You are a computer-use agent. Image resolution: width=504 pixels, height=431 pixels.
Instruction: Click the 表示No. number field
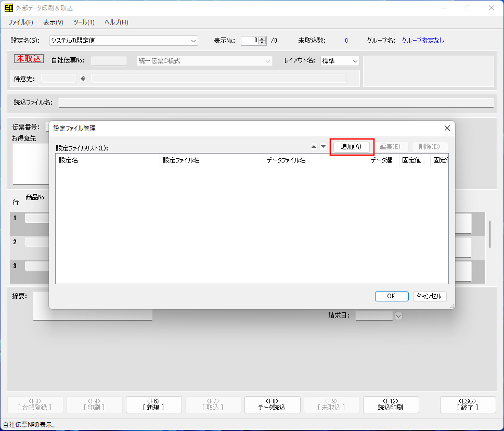(x=250, y=41)
